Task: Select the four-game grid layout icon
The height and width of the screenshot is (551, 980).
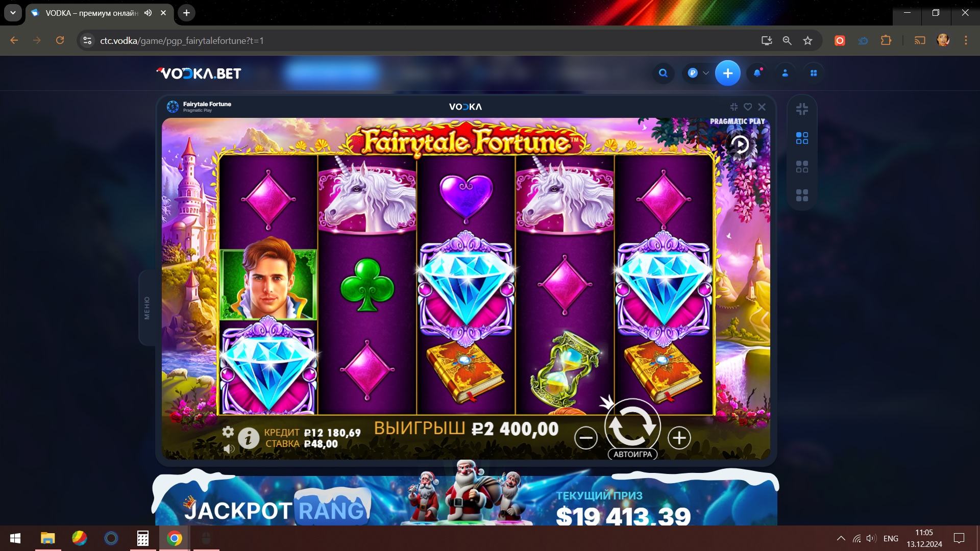Action: pos(802,195)
